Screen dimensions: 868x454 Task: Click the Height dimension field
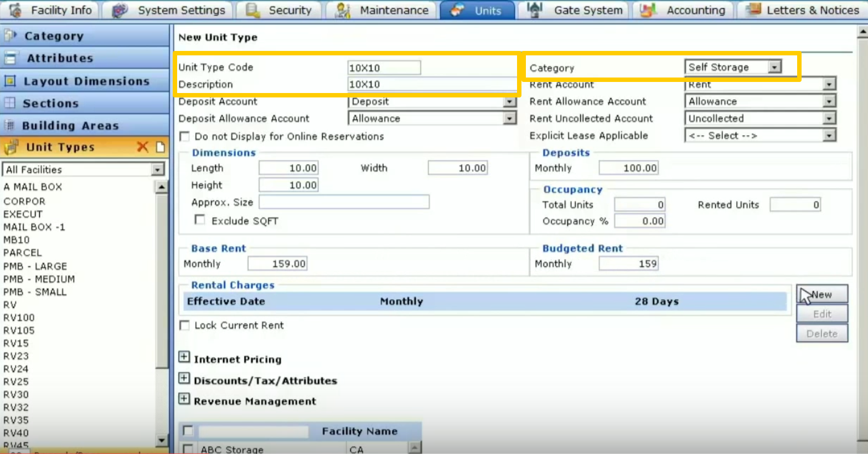[x=288, y=185]
